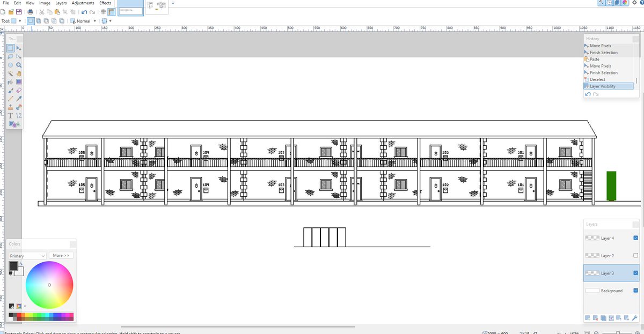Select the Lasso Select tool
The width and height of the screenshot is (644, 334).
(11, 56)
